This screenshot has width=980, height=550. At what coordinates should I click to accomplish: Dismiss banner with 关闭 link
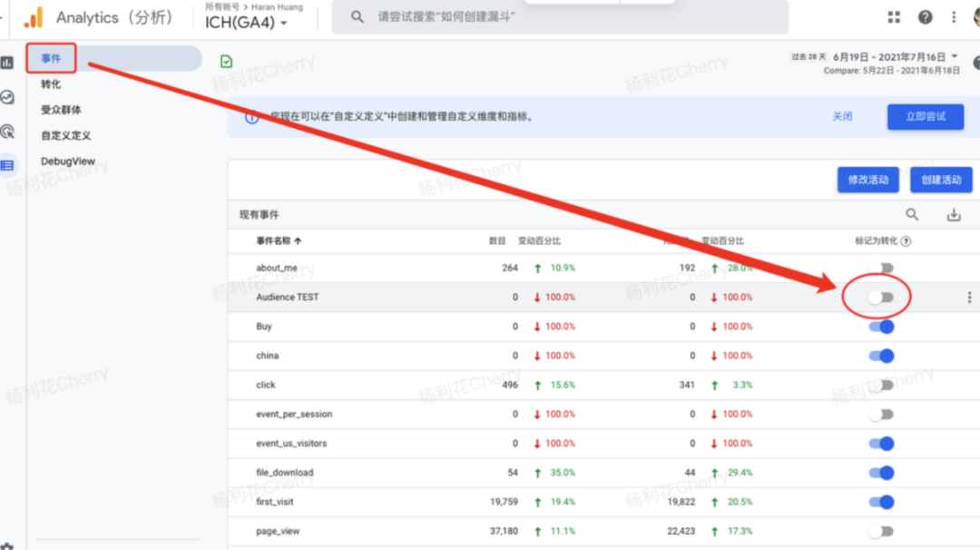coord(842,116)
